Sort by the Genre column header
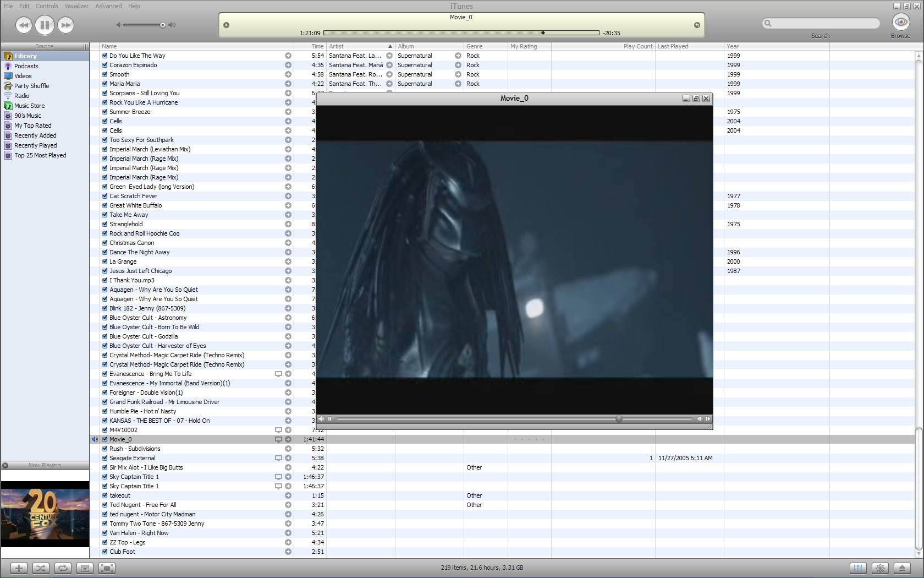 tap(486, 46)
